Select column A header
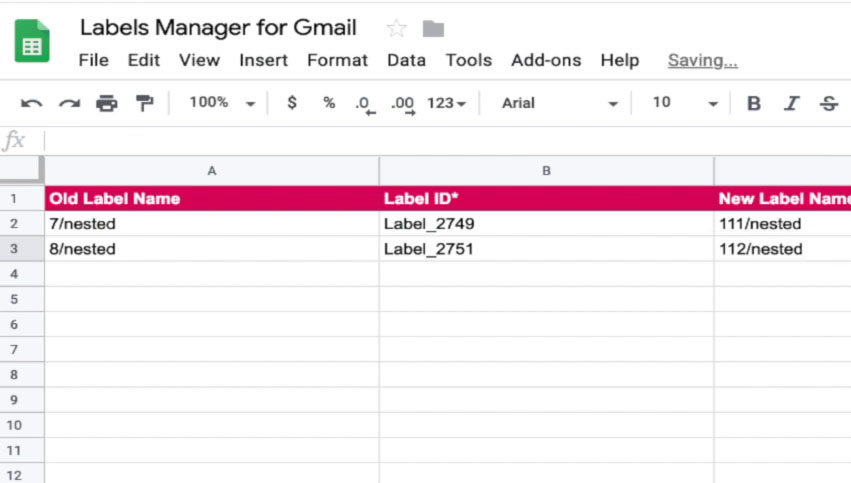 point(212,171)
